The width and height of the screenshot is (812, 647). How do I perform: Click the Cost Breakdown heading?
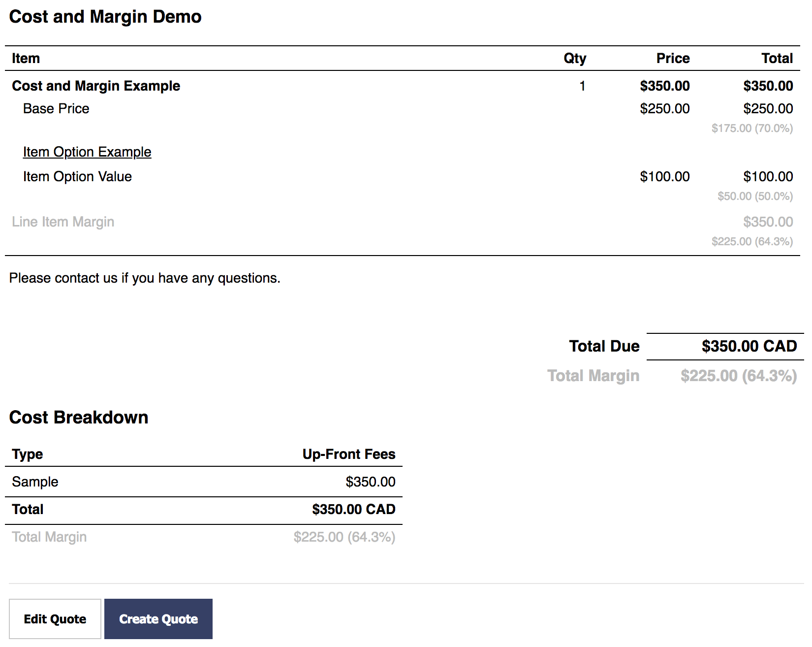79,417
